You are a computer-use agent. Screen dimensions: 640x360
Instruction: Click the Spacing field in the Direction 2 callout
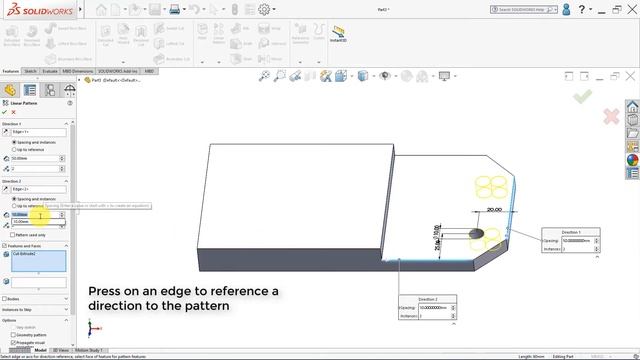(435, 308)
